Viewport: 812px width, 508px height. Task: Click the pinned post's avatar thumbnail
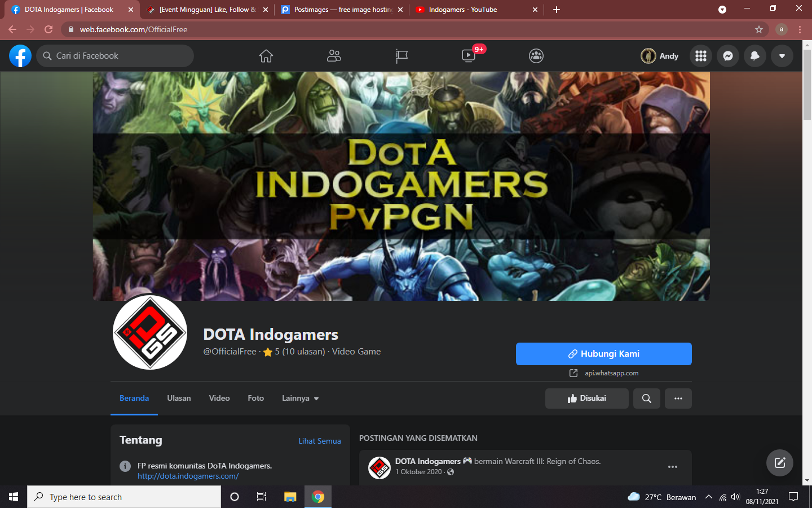click(379, 468)
